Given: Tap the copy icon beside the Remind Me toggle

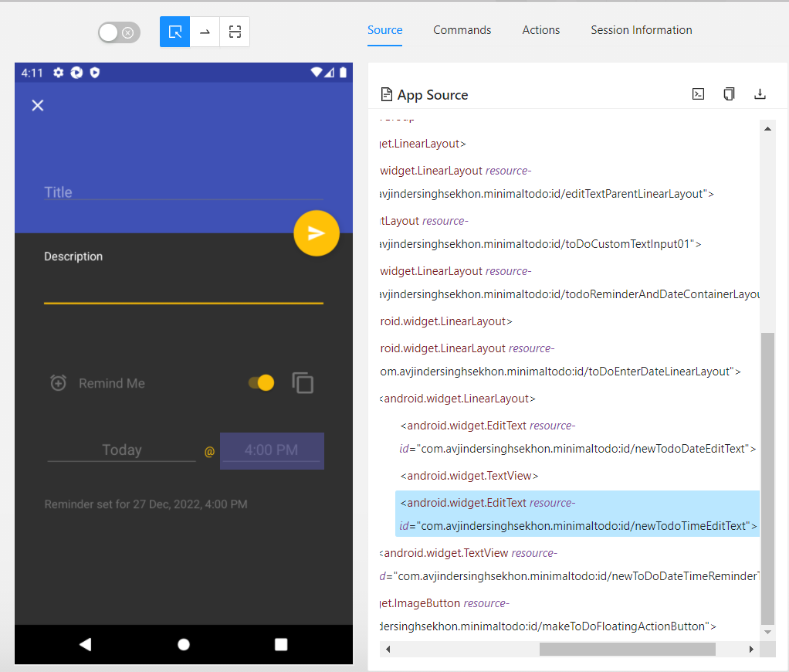Looking at the screenshot, I should (x=303, y=382).
